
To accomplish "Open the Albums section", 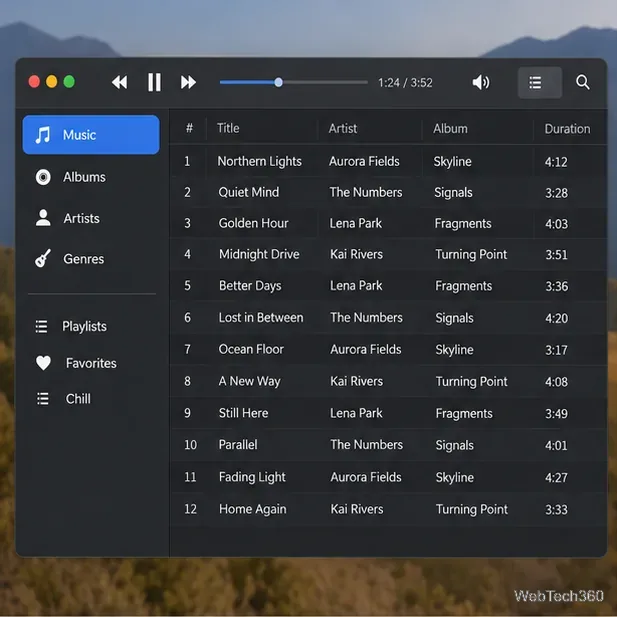I will (x=84, y=177).
